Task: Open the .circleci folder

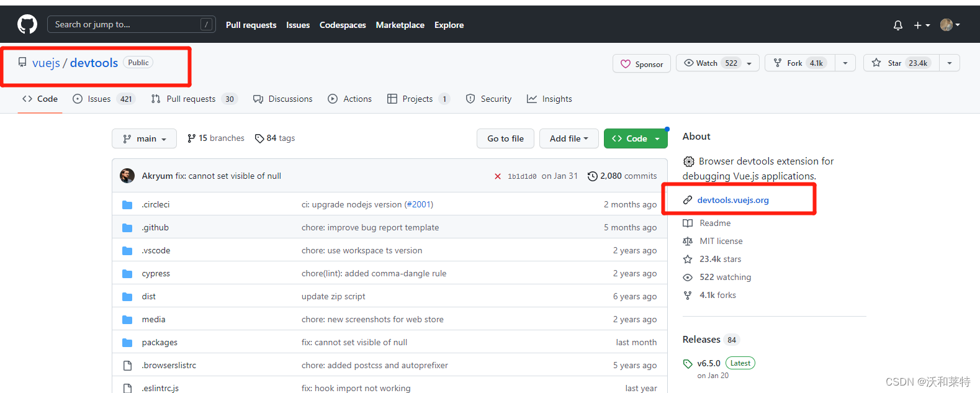Action: [155, 205]
